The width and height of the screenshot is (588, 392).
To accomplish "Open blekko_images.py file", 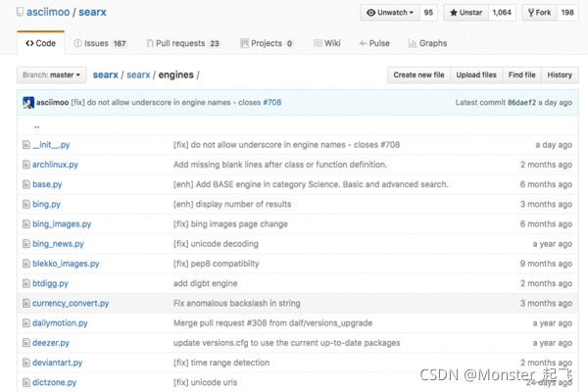I will pos(66,264).
